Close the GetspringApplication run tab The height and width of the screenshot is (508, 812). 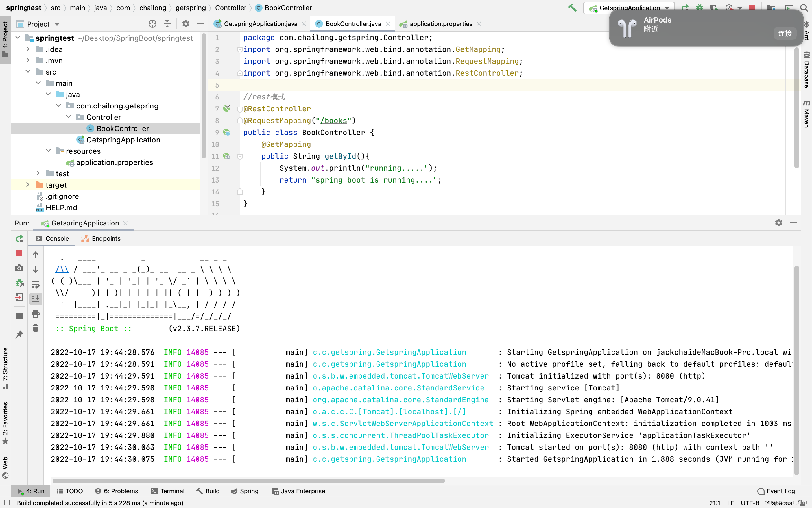click(126, 223)
